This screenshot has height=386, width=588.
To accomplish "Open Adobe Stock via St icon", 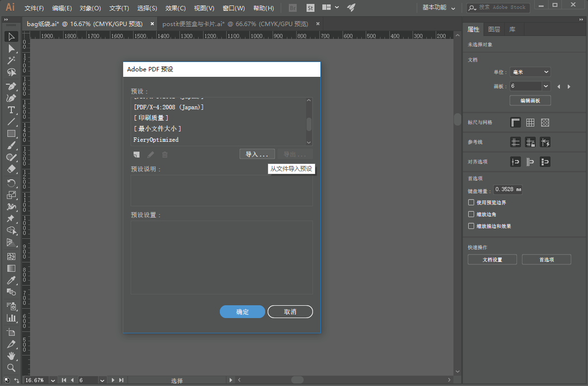I will click(x=310, y=8).
